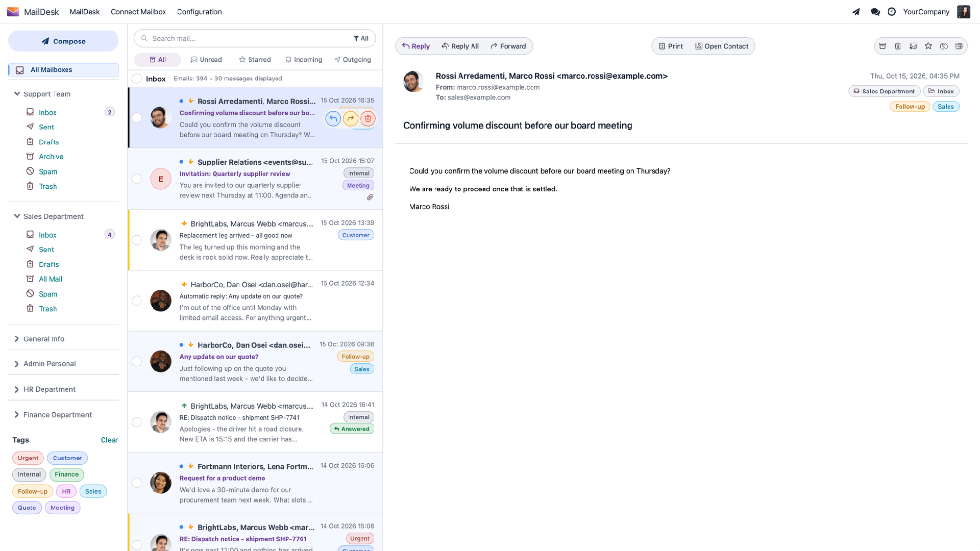Open the Configuration menu

[x=199, y=12]
